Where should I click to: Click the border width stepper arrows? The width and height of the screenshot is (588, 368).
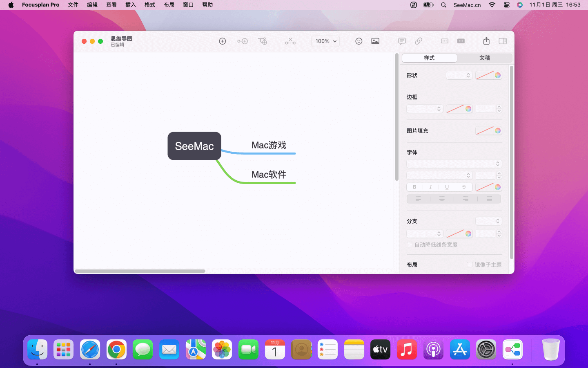(499, 109)
